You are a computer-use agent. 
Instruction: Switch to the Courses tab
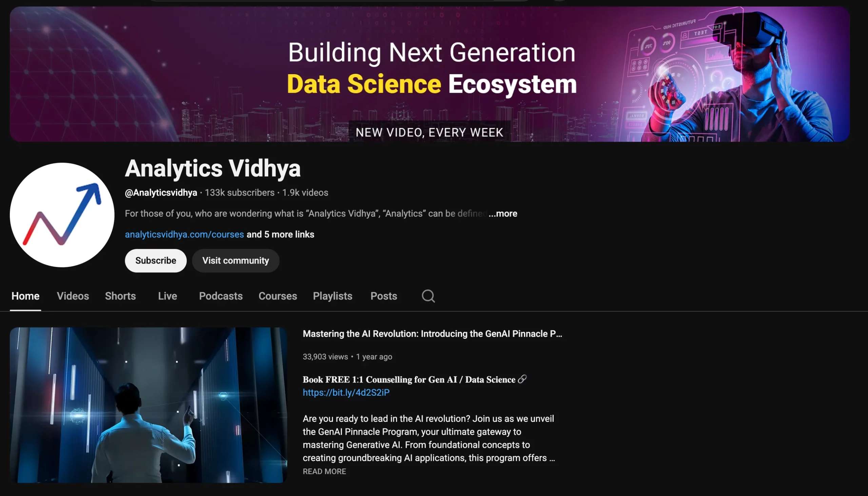tap(277, 296)
